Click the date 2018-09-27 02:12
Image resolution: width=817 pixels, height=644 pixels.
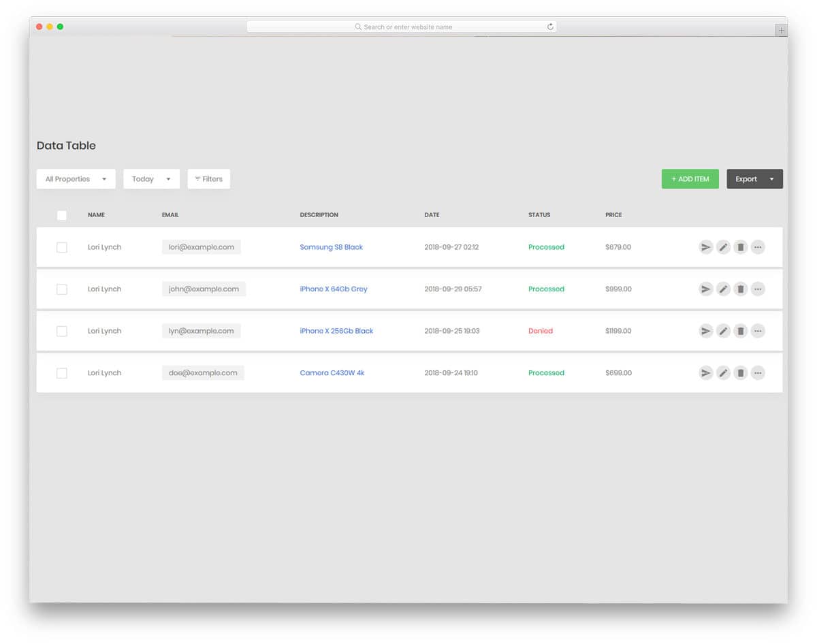point(451,247)
